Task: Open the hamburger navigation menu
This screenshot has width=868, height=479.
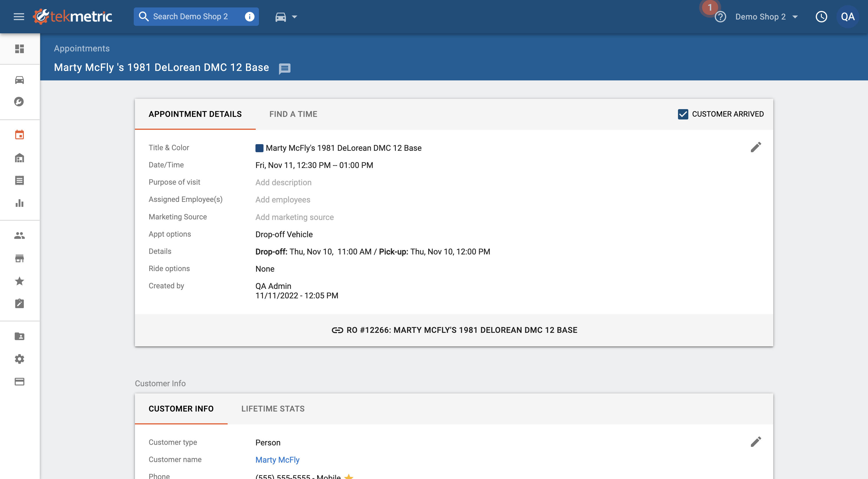Action: [19, 17]
